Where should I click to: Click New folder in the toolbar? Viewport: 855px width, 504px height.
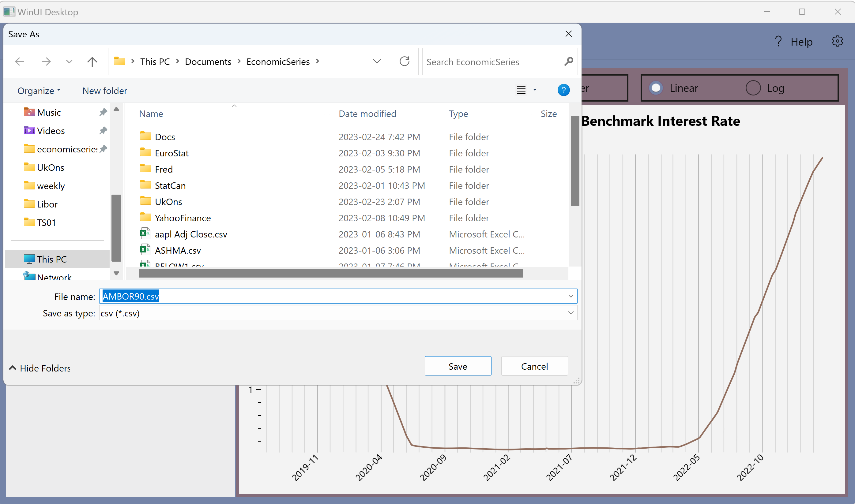point(105,91)
